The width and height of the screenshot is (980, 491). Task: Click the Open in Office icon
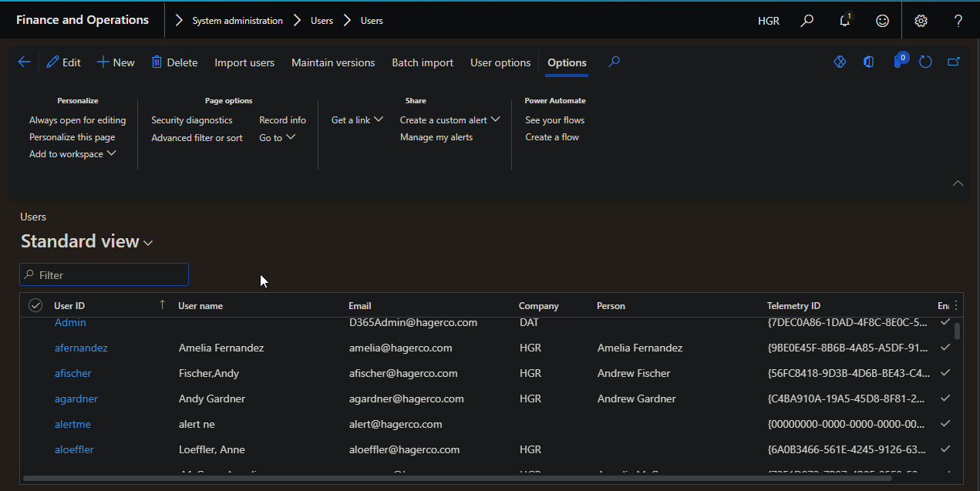pyautogui.click(x=869, y=62)
